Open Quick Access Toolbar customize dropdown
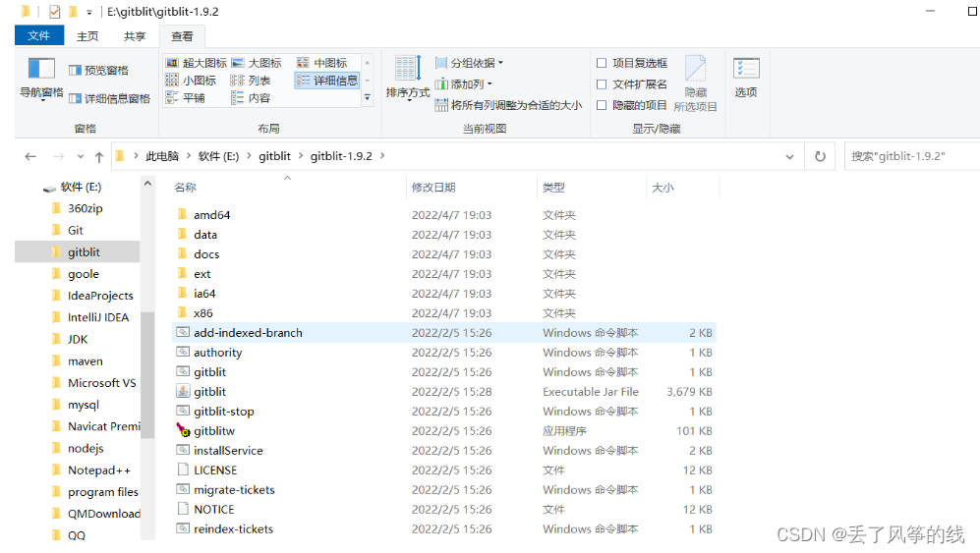 (x=89, y=12)
